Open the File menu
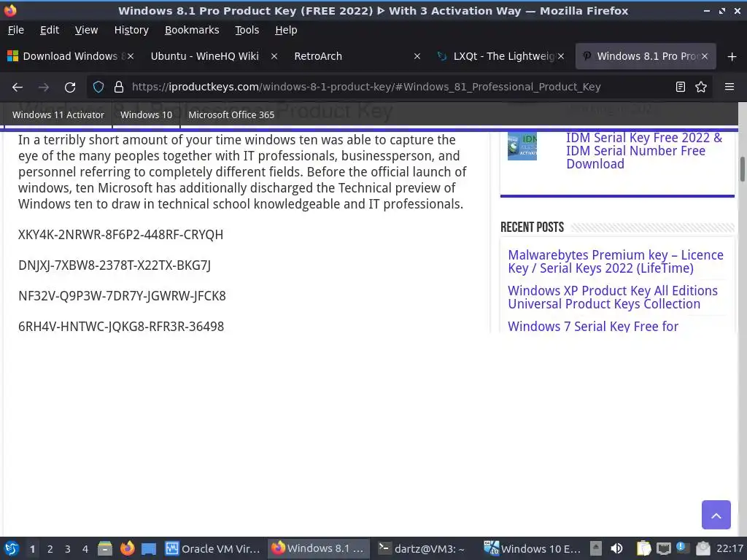747x560 pixels. tap(16, 30)
